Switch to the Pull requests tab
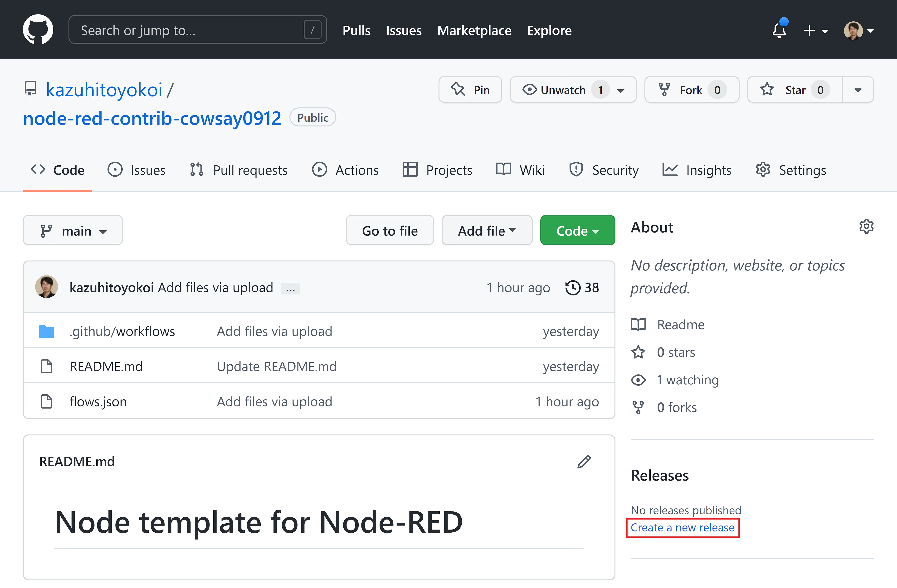 tap(239, 170)
